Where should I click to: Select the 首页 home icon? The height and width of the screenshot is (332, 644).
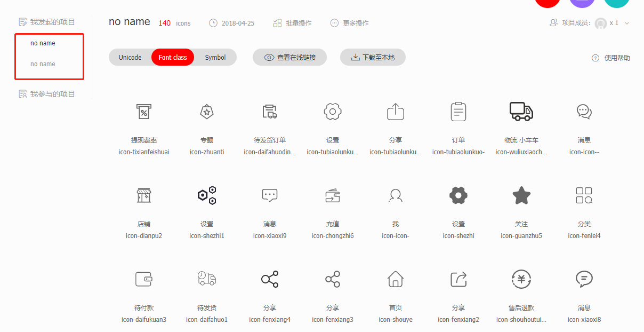tap(395, 279)
